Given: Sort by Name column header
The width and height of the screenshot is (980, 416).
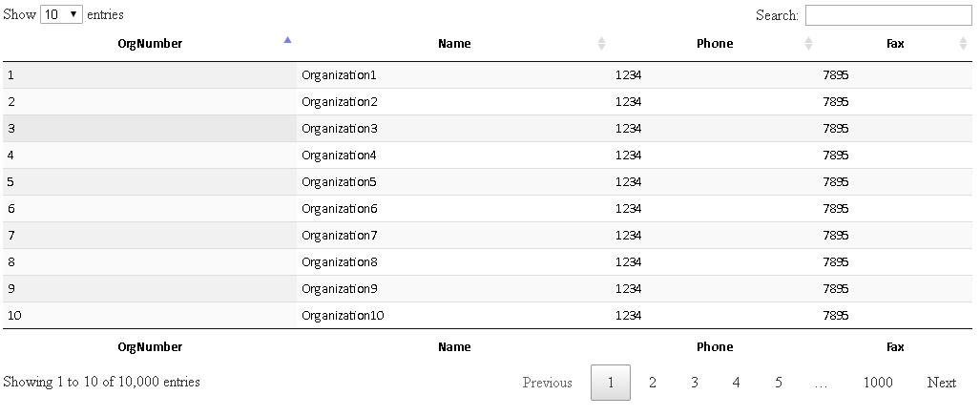Looking at the screenshot, I should point(454,43).
